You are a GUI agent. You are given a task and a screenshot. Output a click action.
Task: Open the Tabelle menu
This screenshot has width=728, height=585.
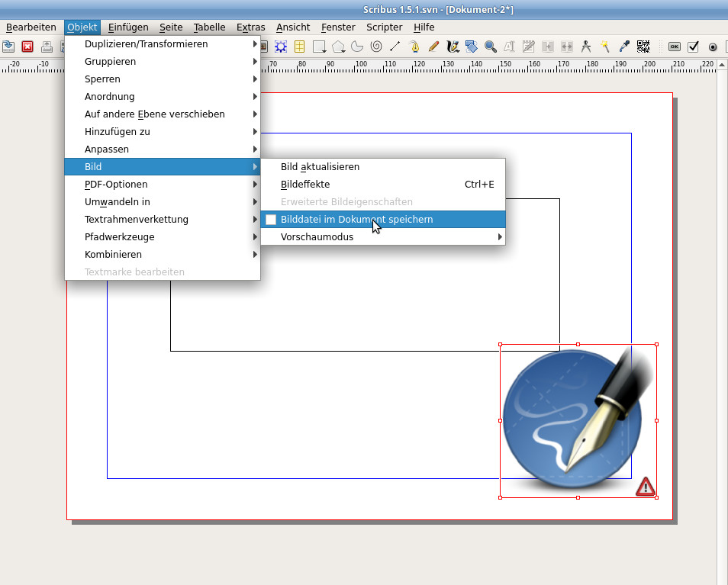209,27
